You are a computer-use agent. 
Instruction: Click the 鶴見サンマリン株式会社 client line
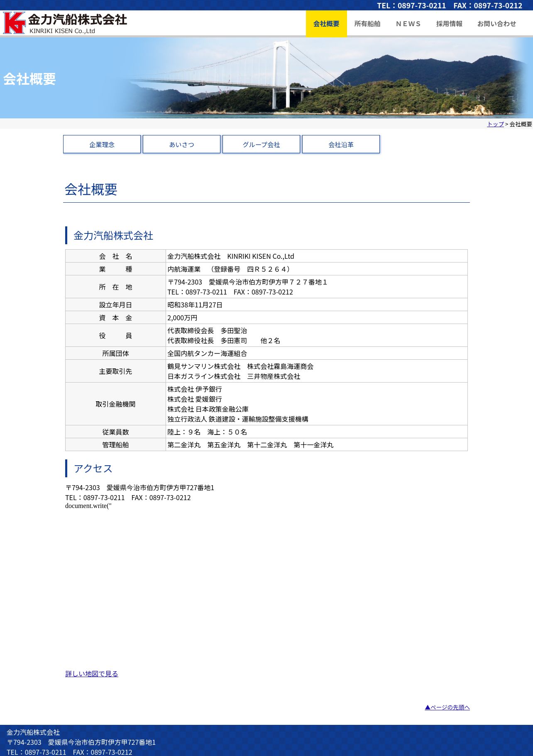tap(240, 366)
